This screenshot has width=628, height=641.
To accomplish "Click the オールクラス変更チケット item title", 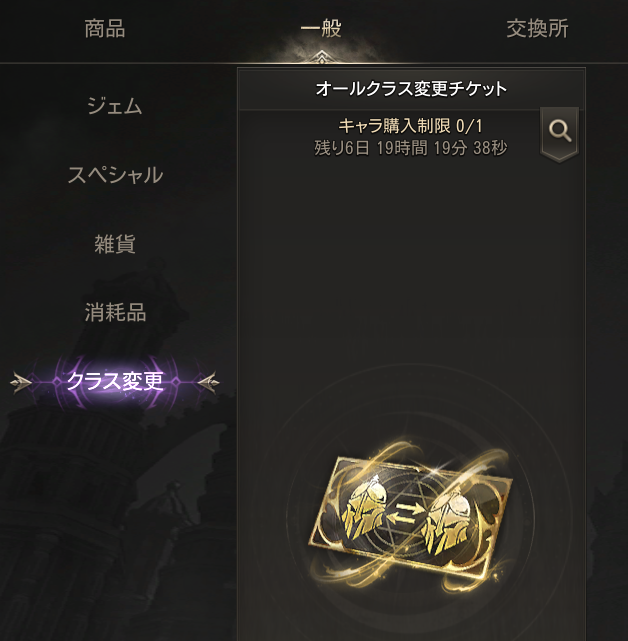I will [411, 89].
